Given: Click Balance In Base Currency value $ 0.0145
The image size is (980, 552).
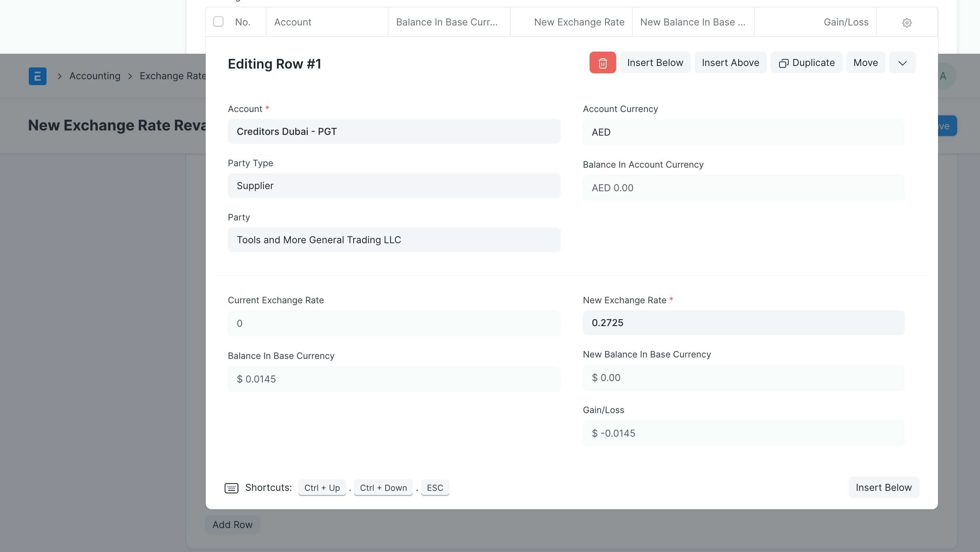Looking at the screenshot, I should click(x=394, y=379).
